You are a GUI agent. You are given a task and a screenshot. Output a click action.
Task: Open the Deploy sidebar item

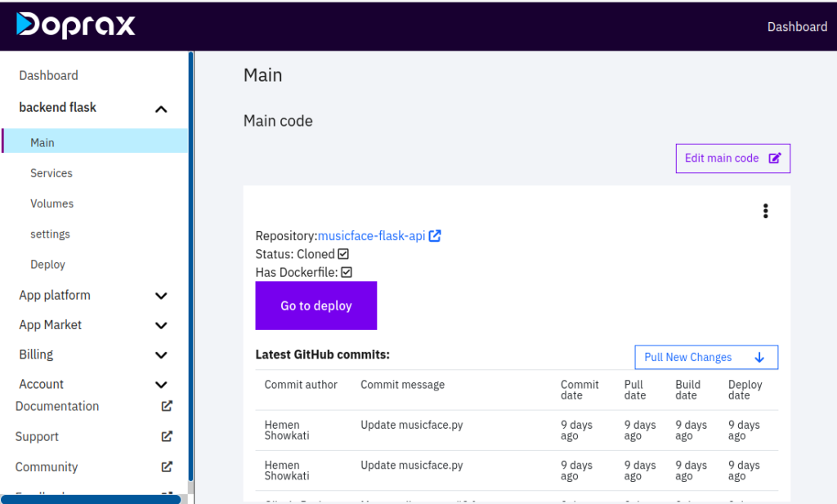point(47,265)
